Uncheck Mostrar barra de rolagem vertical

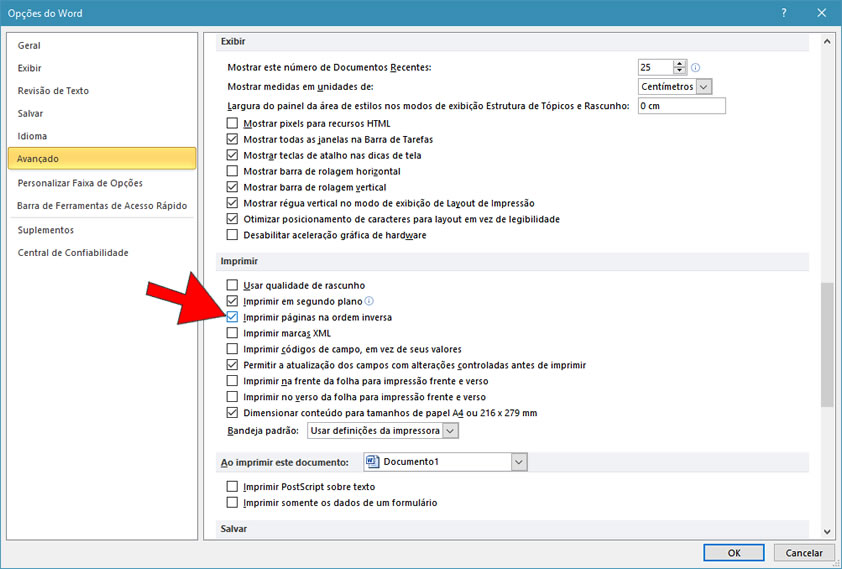coord(232,187)
